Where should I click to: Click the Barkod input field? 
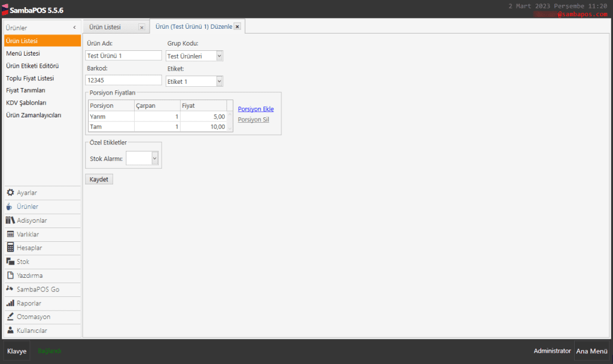[123, 80]
